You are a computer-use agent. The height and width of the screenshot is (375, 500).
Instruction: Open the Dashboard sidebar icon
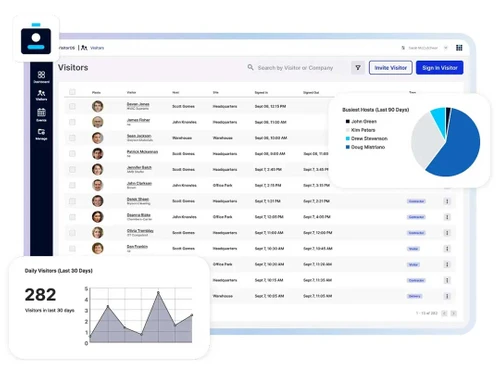click(x=41, y=77)
